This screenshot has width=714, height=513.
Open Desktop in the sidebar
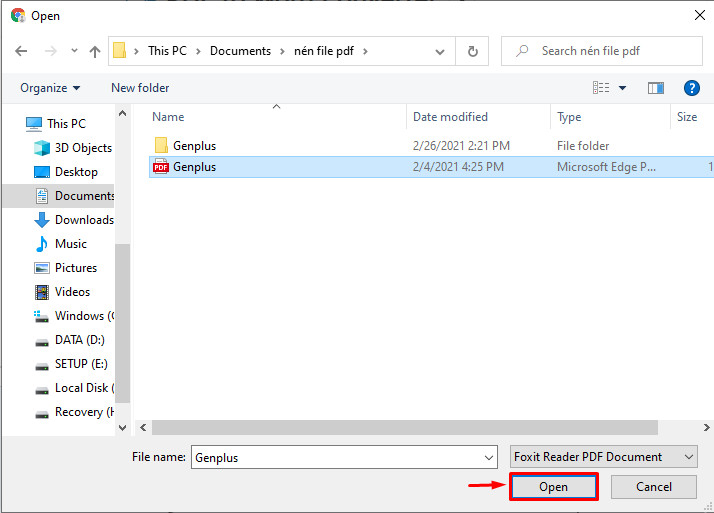coord(66,172)
